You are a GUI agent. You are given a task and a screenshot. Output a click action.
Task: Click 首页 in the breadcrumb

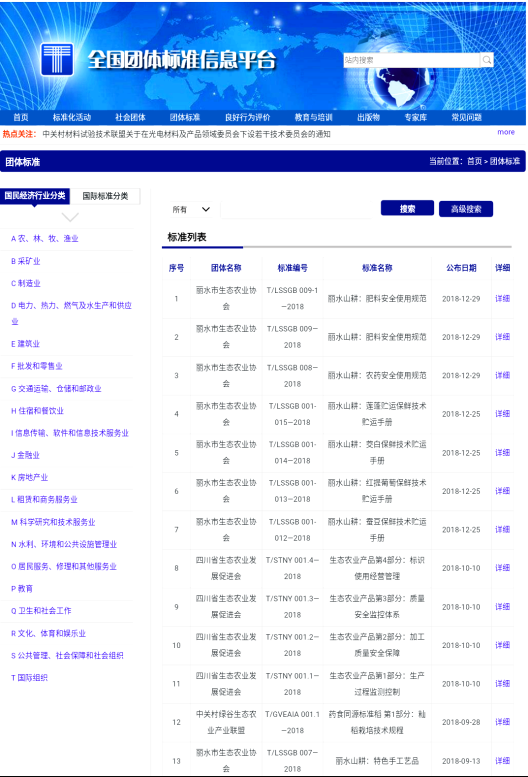(474, 162)
